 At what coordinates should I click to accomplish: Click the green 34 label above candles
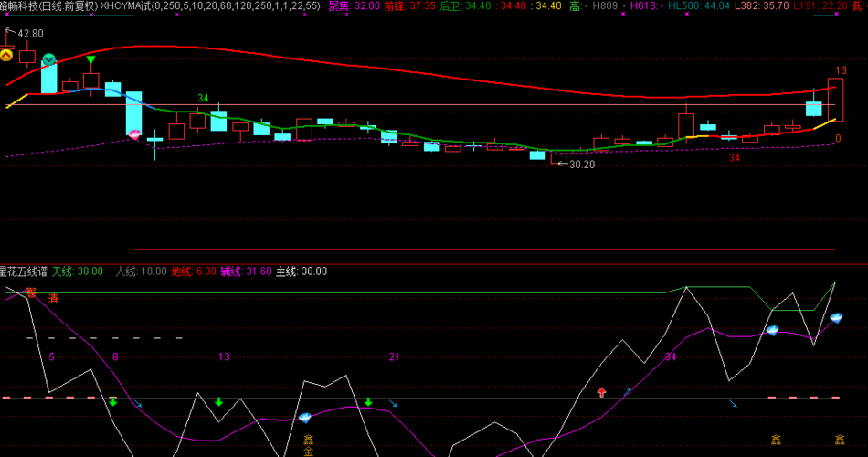(x=203, y=98)
